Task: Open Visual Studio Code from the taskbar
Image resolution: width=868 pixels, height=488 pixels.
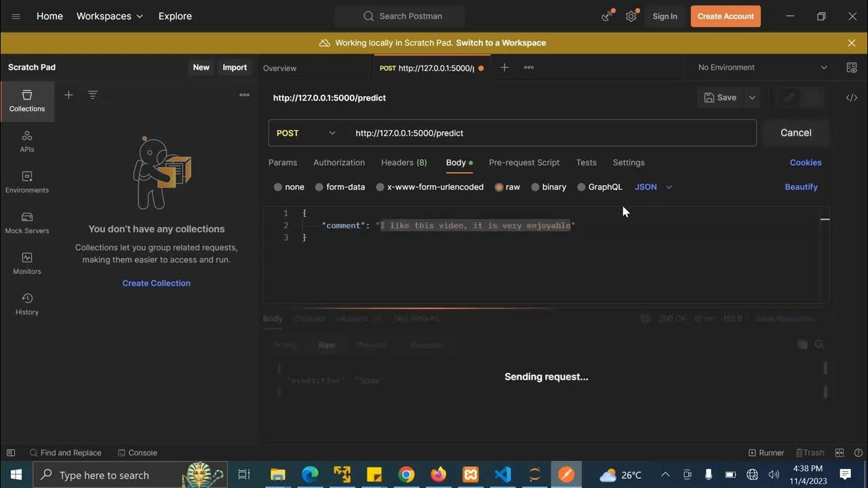Action: (x=502, y=474)
